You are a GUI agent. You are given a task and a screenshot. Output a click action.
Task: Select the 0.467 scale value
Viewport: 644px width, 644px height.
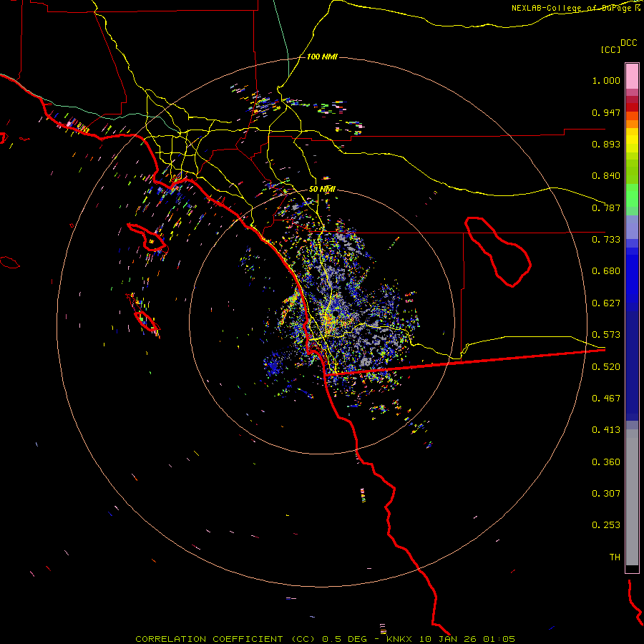[606, 399]
